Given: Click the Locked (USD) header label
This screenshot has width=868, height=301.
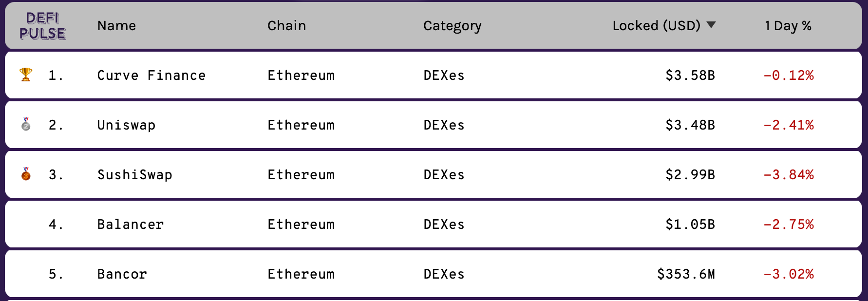Looking at the screenshot, I should pos(656,26).
